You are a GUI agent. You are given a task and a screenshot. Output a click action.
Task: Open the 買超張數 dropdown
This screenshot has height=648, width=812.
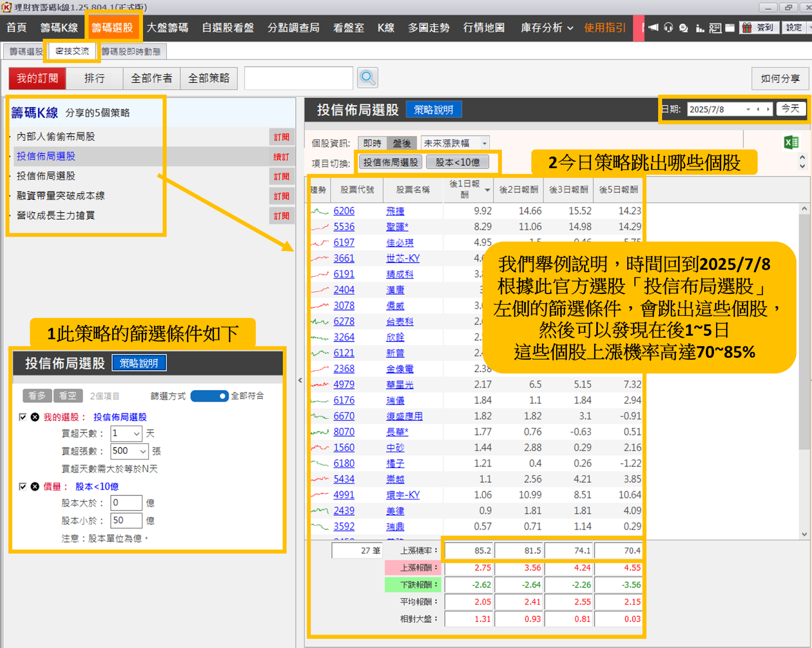tap(143, 451)
